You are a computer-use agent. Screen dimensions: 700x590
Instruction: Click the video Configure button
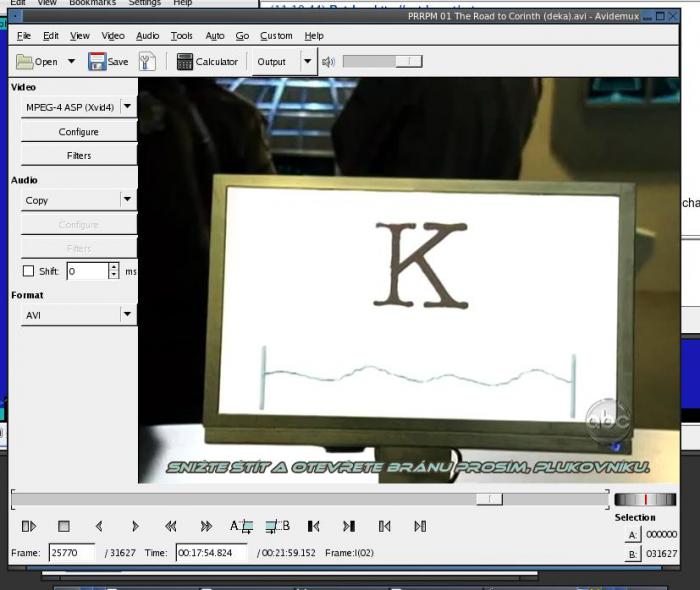click(x=79, y=132)
